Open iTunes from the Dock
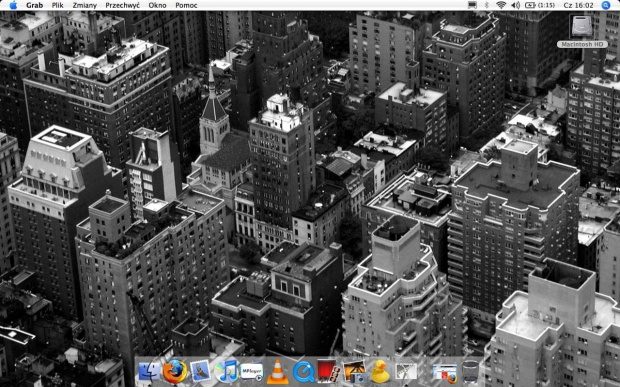This screenshot has height=387, width=620. point(226,372)
